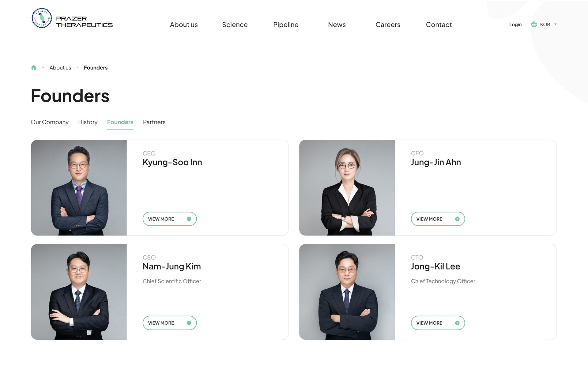
Task: Click the Prazer Therapeutics logo
Action: click(72, 18)
